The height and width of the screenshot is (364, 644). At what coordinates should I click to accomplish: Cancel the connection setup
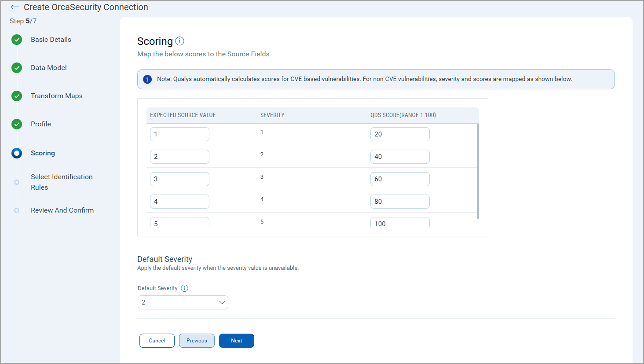(x=157, y=341)
